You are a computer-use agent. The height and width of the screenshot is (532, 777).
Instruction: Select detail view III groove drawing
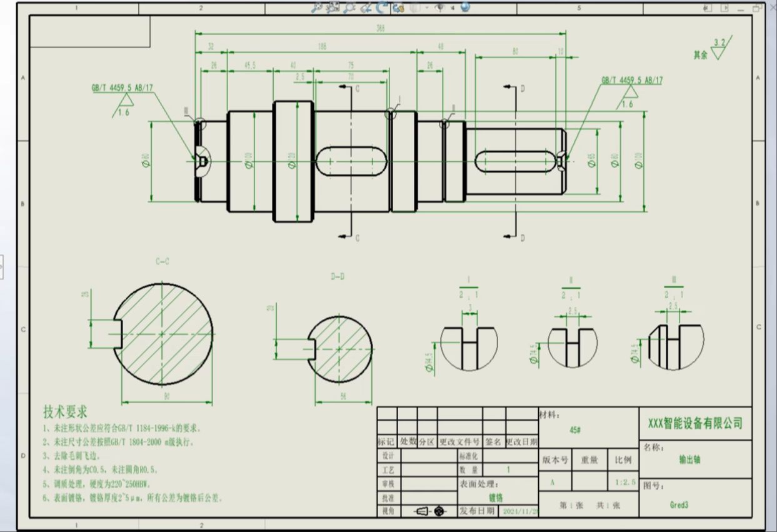[675, 347]
